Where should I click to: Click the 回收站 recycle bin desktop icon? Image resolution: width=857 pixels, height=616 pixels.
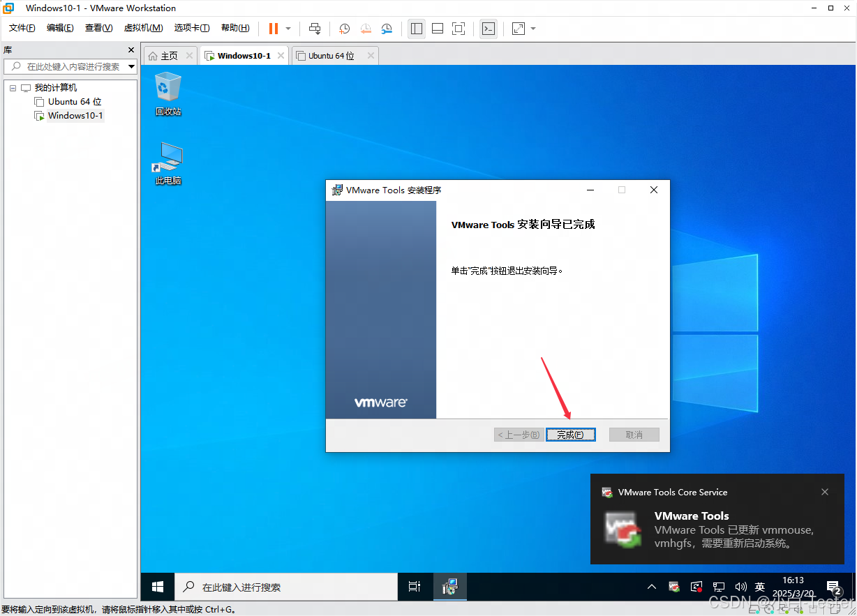168,93
